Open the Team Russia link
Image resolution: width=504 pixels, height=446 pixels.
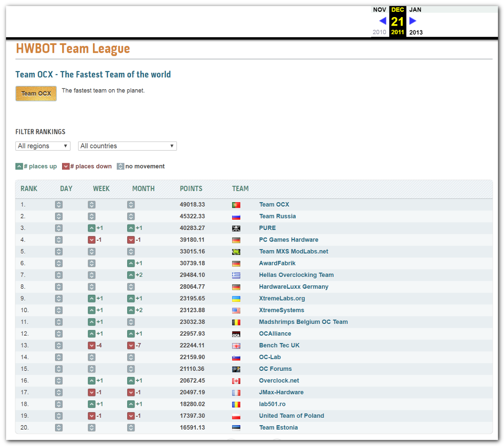[277, 216]
